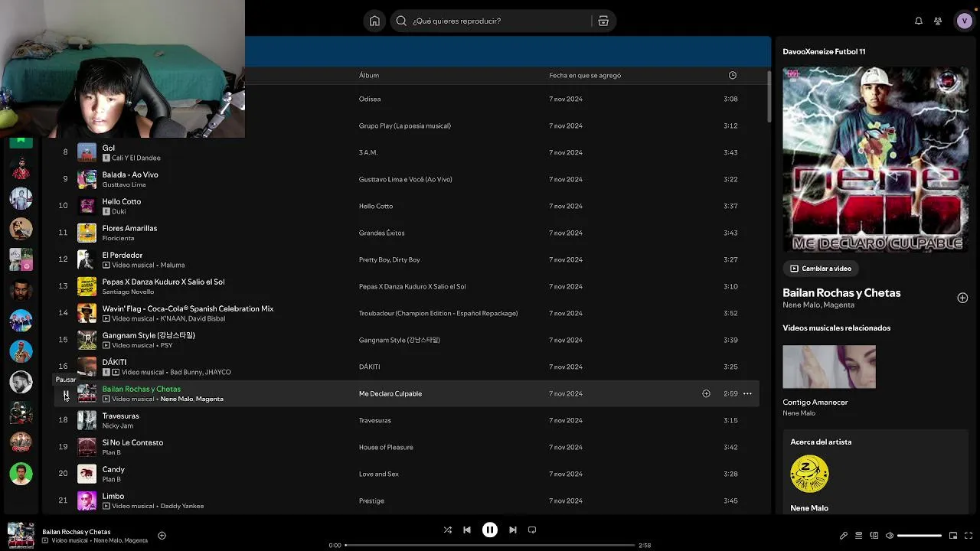Open the Browse icon beside search field
The image size is (980, 551).
[x=603, y=21]
